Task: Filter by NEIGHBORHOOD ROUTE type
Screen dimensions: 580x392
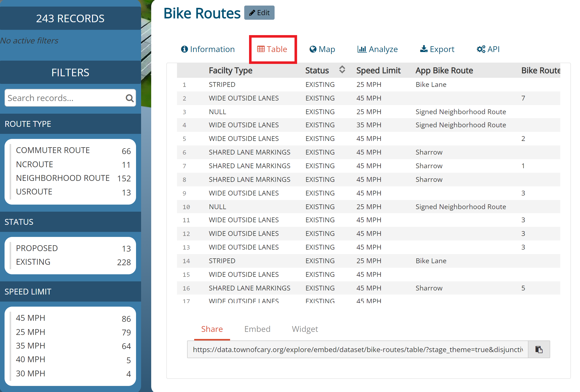Action: click(63, 178)
